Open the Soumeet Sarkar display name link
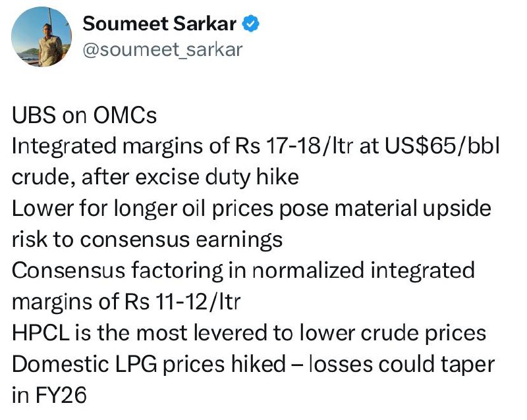The height and width of the screenshot is (420, 527). click(x=159, y=24)
